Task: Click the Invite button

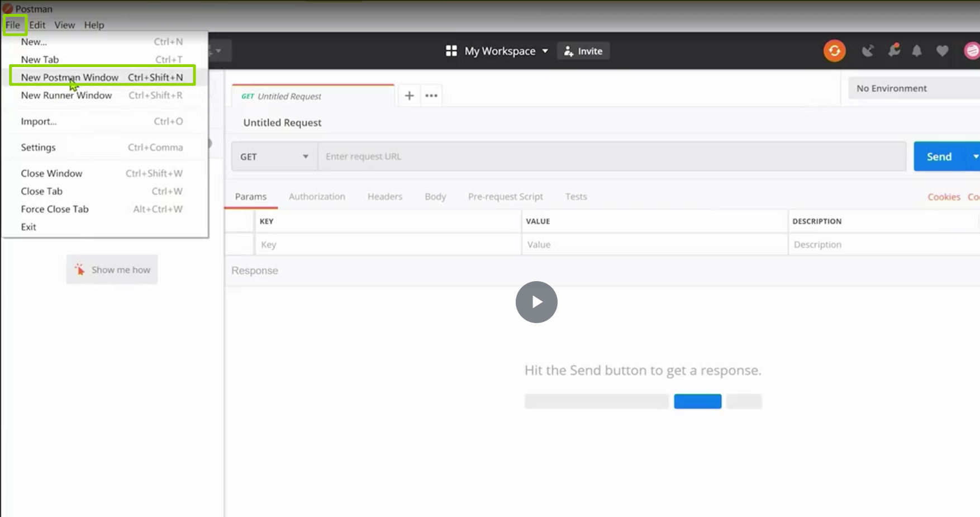Action: 583,51
